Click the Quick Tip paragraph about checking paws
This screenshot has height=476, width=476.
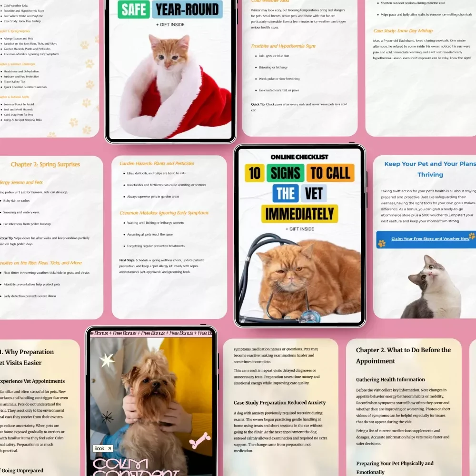pos(299,107)
